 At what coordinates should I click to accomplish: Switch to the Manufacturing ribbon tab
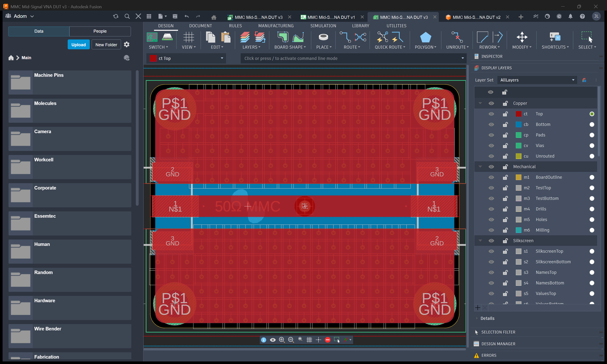[x=276, y=26]
